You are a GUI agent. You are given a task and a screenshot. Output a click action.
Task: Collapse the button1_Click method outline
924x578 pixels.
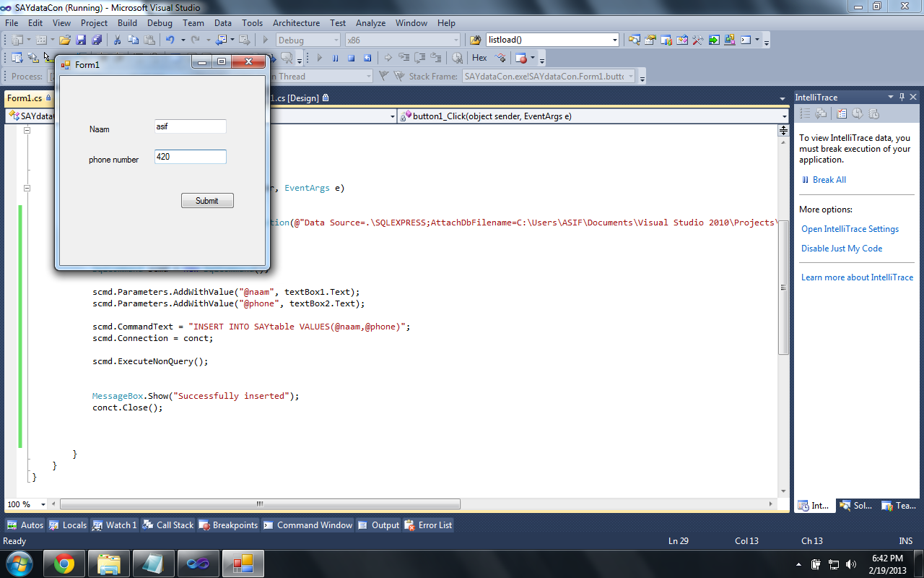[x=27, y=188]
